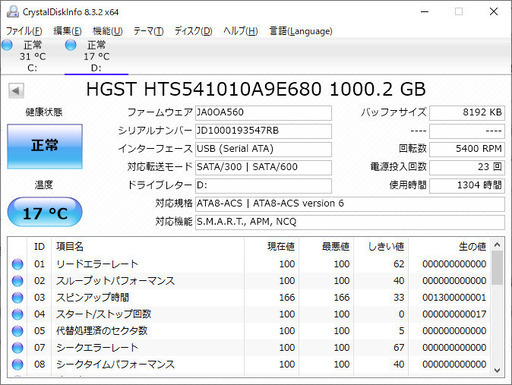The height and width of the screenshot is (385, 512).
Task: Click the scroll down arrow of SMART list
Action: coord(497,370)
